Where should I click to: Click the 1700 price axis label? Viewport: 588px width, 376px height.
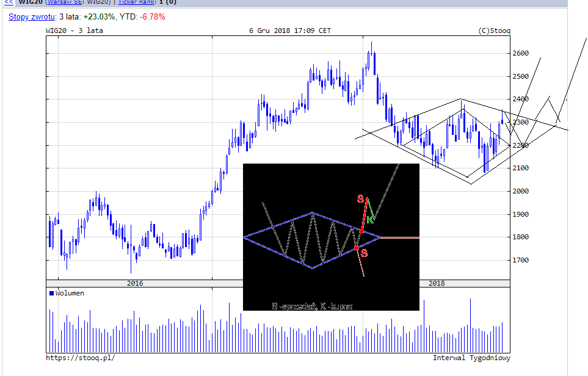click(x=520, y=260)
